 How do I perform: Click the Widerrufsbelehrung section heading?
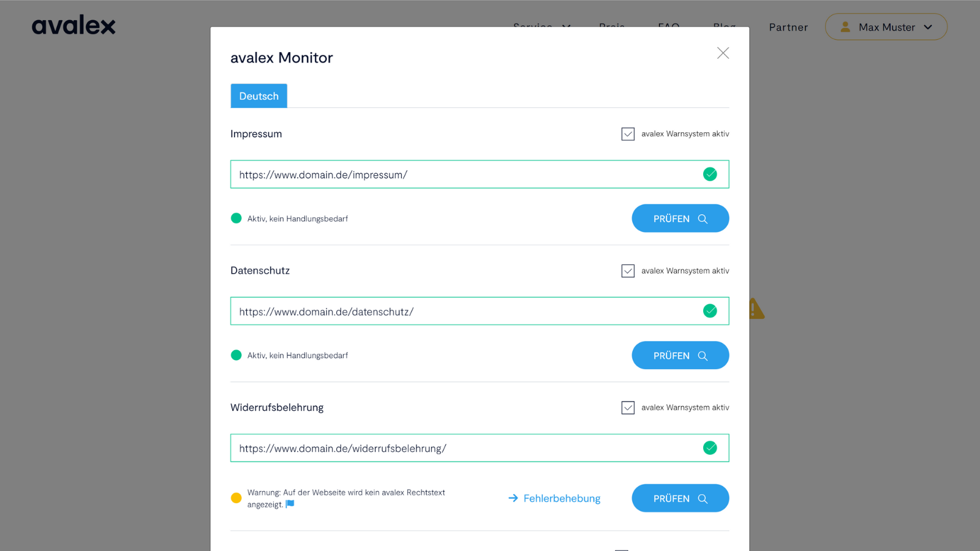(277, 408)
